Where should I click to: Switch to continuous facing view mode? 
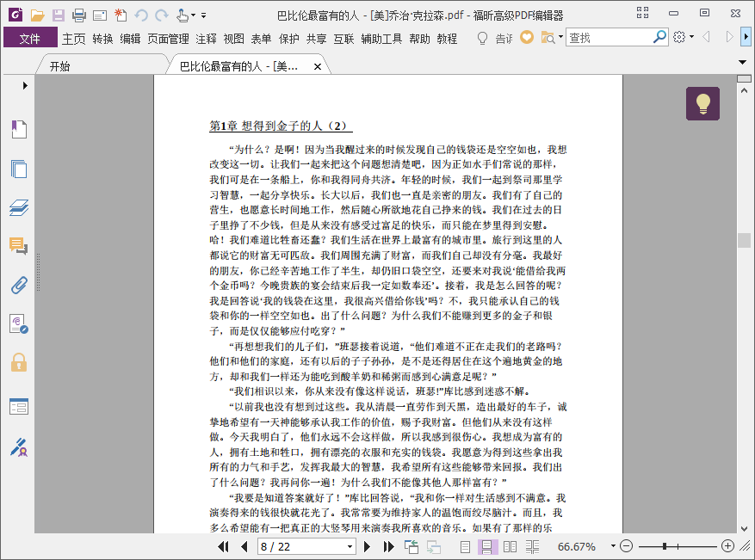pos(532,546)
